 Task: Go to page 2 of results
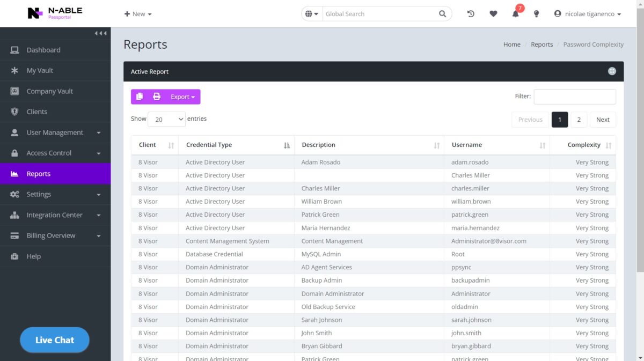(579, 120)
